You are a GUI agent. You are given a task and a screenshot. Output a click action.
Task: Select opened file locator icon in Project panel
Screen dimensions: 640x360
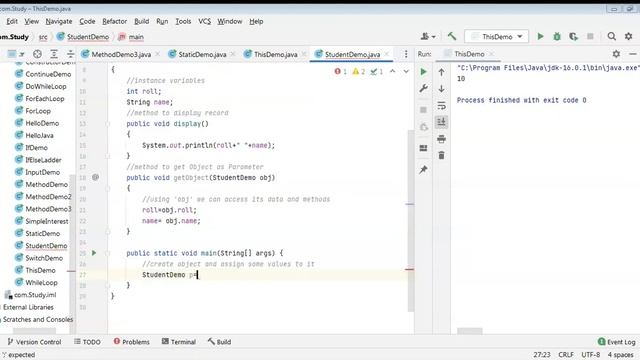(37, 54)
